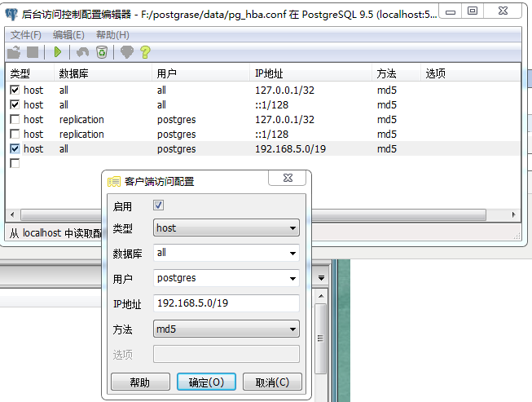The height and width of the screenshot is (402, 532).
Task: Click the save (disk) toolbar icon
Action: (x=33, y=52)
